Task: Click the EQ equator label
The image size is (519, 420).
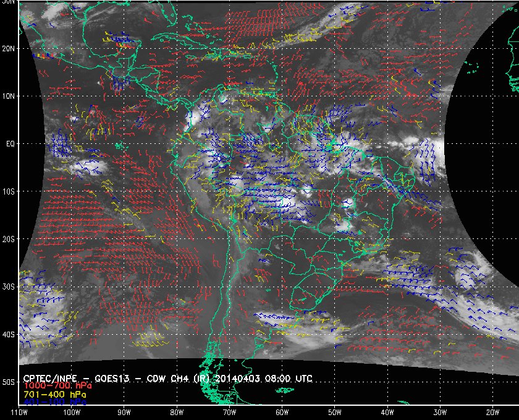Action: (11, 144)
